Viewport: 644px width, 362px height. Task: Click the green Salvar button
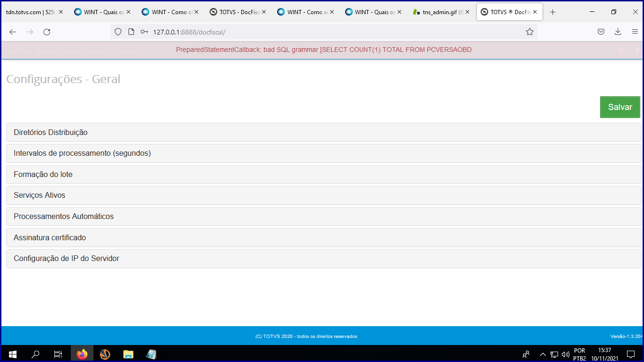point(620,107)
